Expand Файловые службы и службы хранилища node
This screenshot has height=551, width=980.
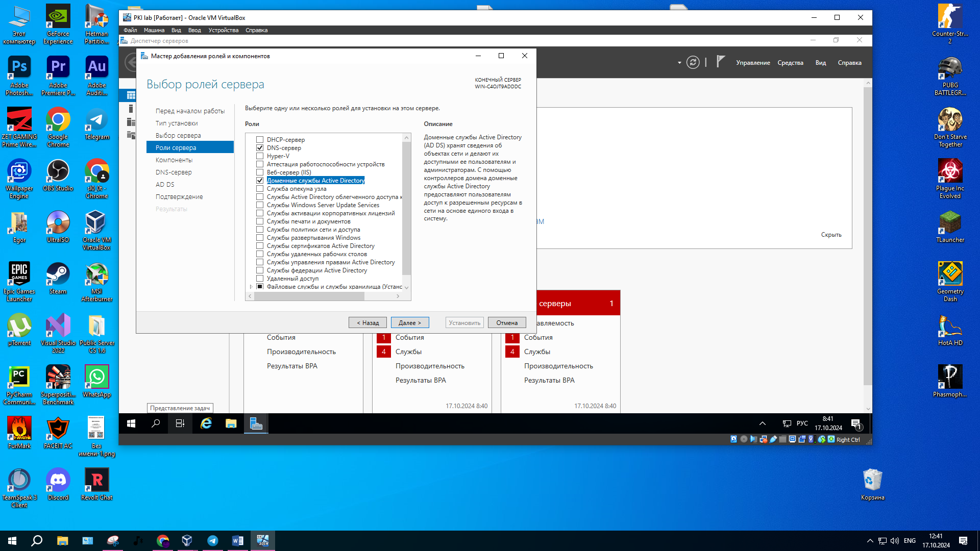(x=251, y=287)
